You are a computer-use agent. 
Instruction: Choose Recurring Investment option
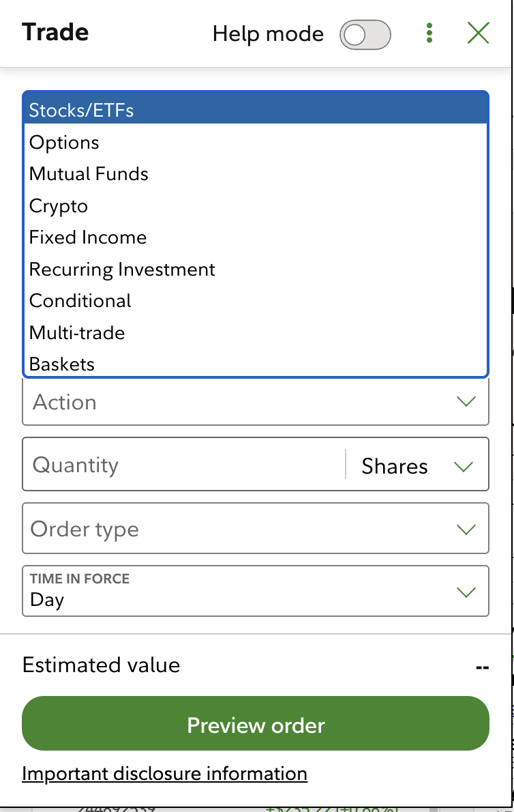(256, 270)
